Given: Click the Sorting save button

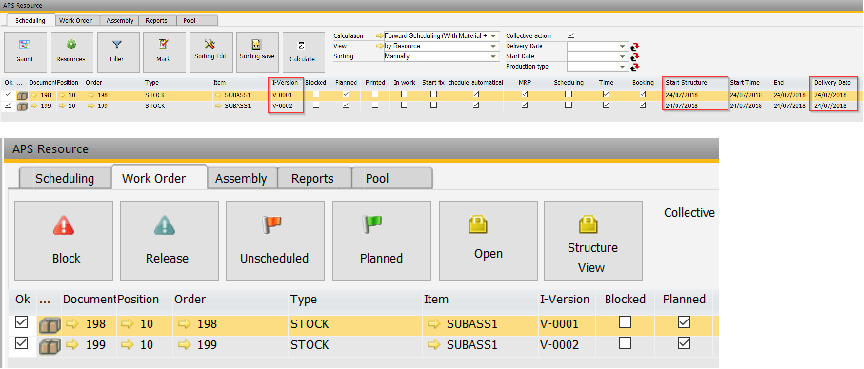Looking at the screenshot, I should [257, 52].
